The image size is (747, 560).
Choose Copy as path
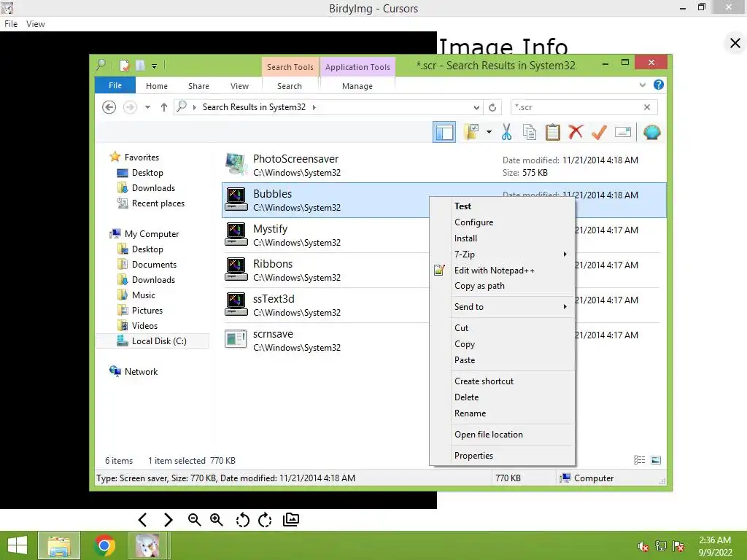(x=502, y=286)
